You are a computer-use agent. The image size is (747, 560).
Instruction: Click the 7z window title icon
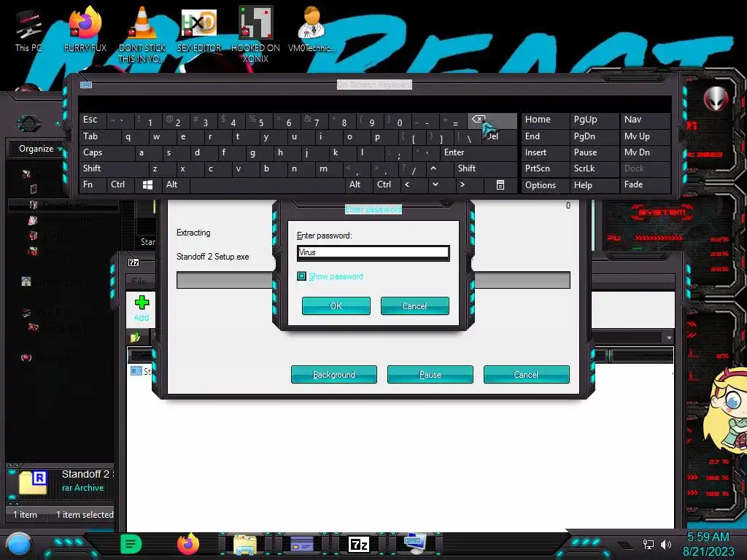[134, 262]
